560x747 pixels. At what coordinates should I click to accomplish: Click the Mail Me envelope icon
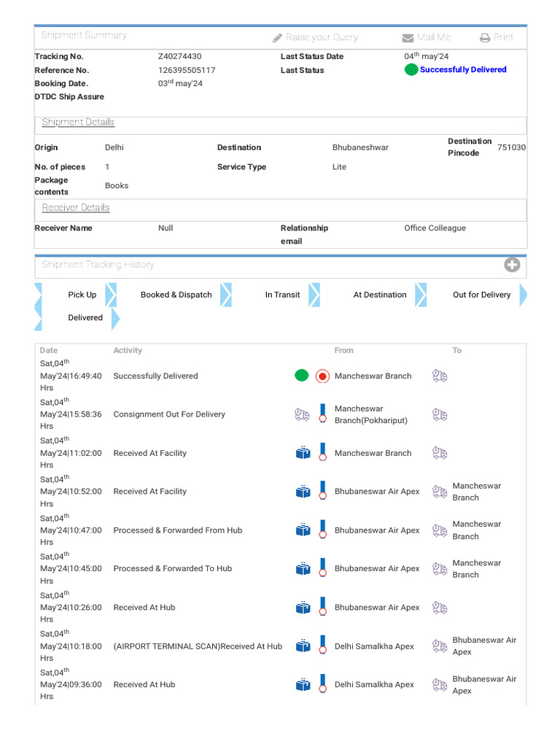coord(408,38)
